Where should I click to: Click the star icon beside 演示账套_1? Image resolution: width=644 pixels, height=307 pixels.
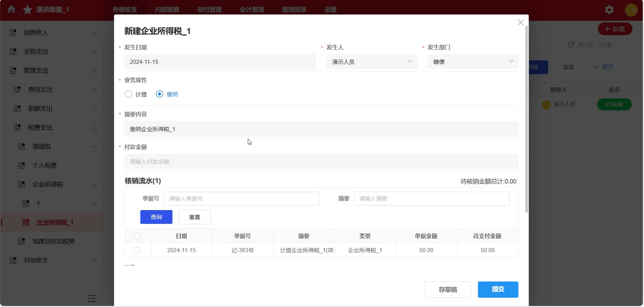(x=28, y=10)
